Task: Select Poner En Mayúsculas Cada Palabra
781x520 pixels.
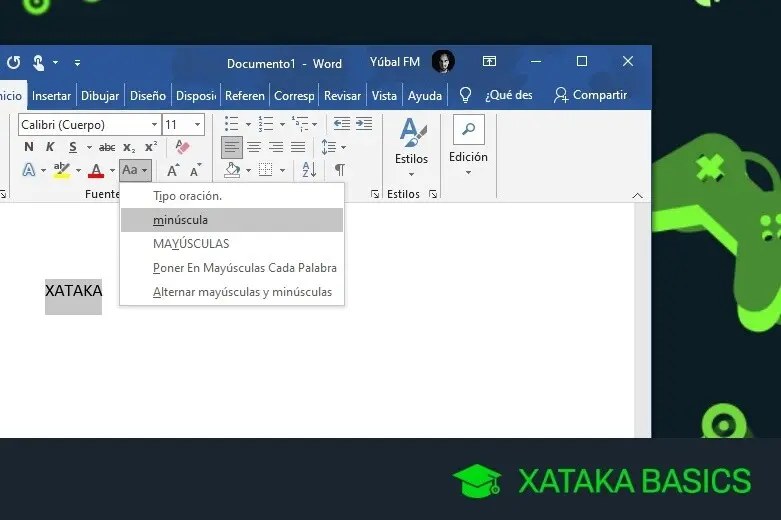Action: pos(232,268)
